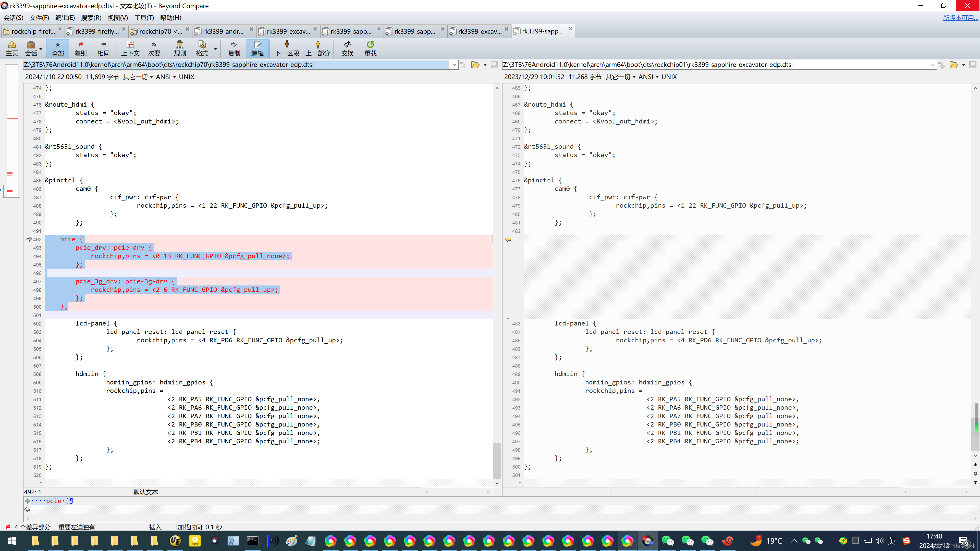Click the Swap (交换) sides icon
Screen dimensions: 980x551
(x=347, y=48)
